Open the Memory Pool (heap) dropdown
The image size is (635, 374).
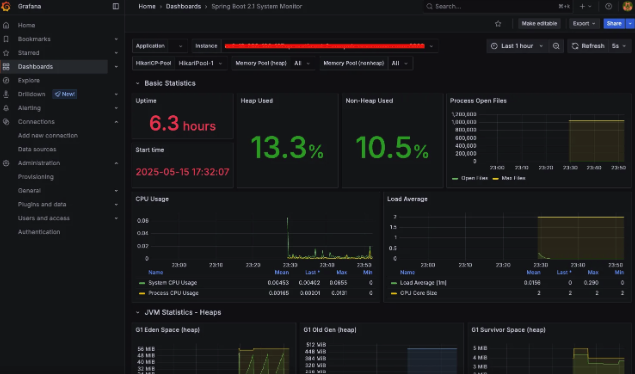302,63
